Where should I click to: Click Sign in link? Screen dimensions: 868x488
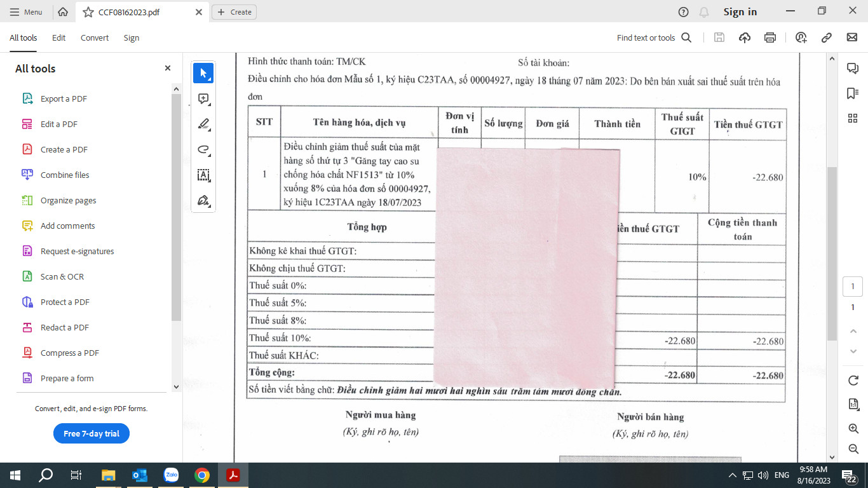[740, 12]
